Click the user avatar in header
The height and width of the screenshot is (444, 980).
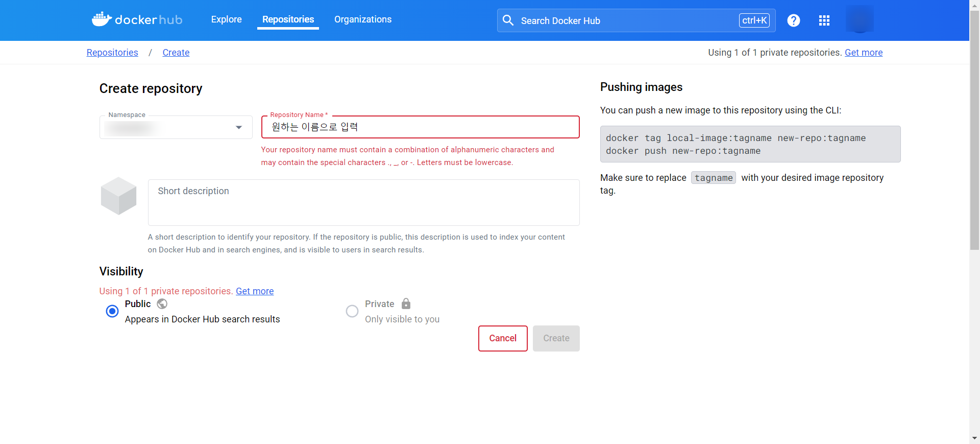[x=860, y=19]
